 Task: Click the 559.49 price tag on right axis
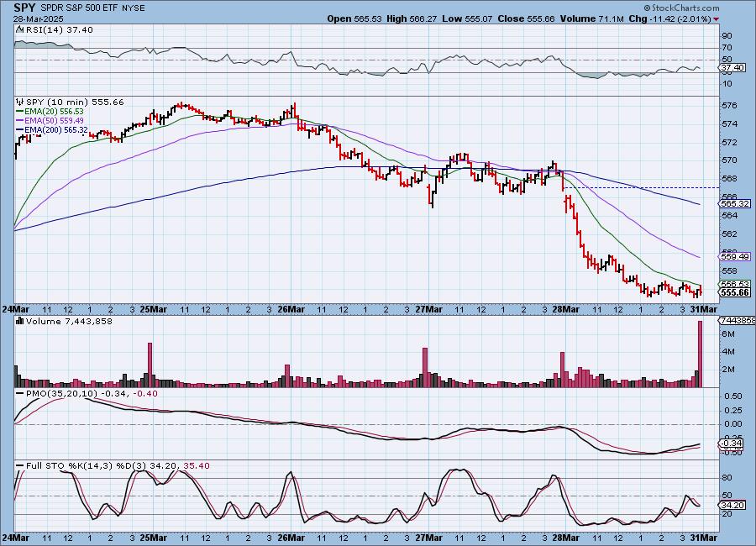pyautogui.click(x=736, y=257)
